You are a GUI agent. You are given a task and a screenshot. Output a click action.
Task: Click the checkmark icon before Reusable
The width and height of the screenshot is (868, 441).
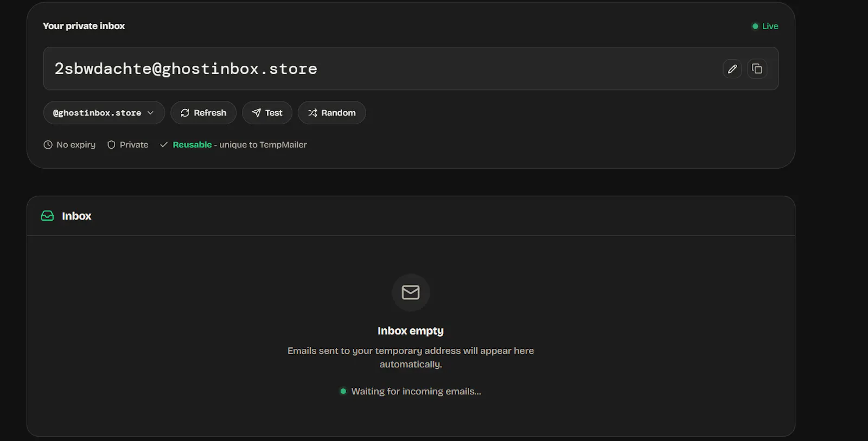pyautogui.click(x=164, y=145)
